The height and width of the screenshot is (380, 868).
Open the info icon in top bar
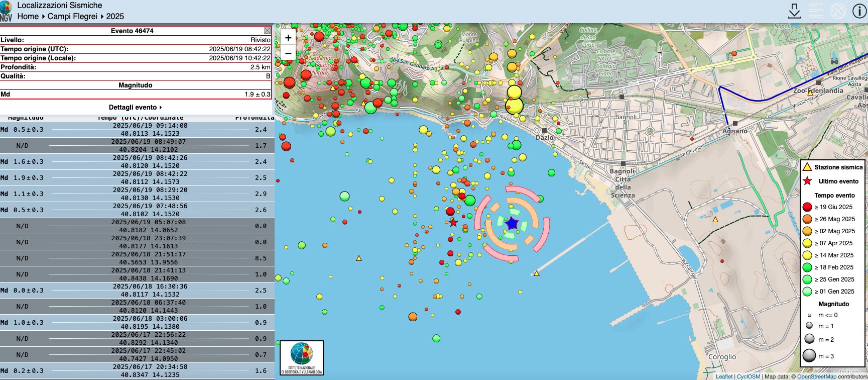coord(859,11)
